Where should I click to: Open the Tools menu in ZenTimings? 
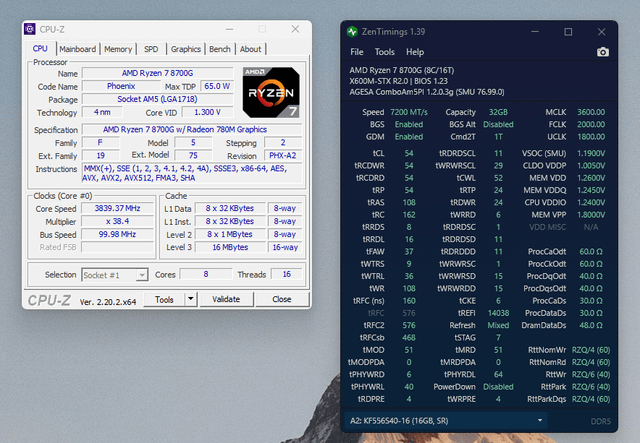pos(385,52)
